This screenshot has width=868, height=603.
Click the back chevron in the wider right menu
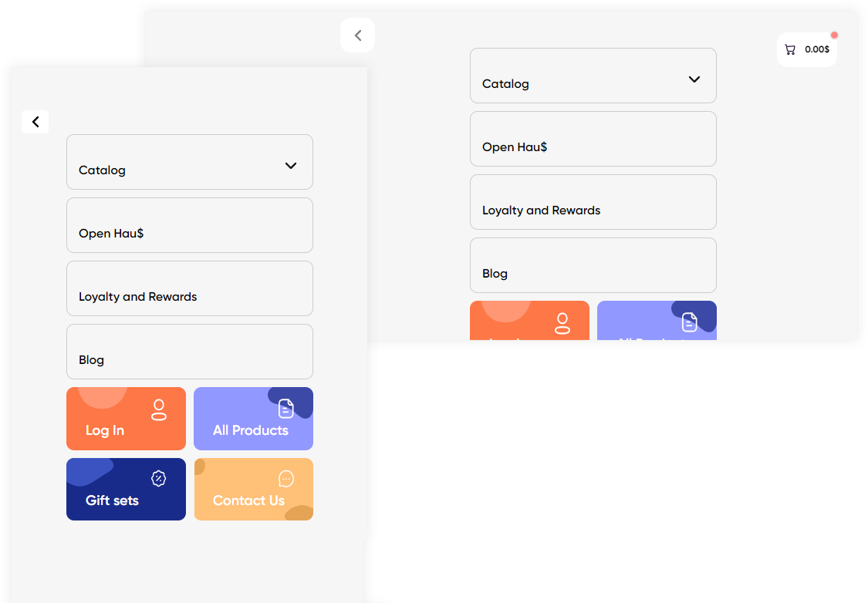357,35
